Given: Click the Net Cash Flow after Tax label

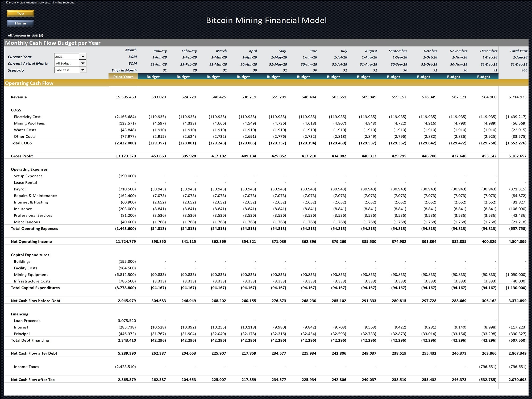Looking at the screenshot, I should click(33, 380).
